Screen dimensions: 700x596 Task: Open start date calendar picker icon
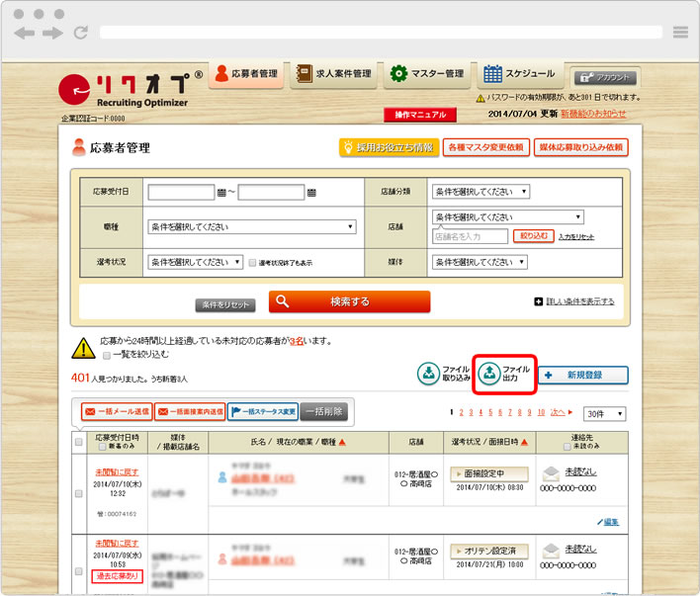tap(221, 193)
